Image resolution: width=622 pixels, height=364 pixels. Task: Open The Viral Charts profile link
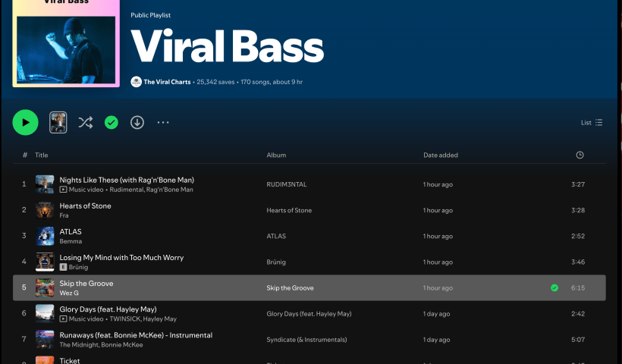pyautogui.click(x=168, y=82)
